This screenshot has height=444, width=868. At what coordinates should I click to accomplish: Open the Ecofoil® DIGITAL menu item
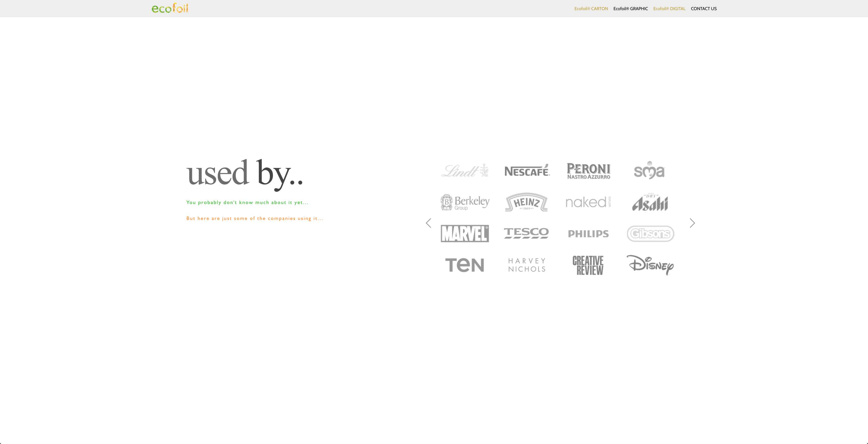[669, 9]
